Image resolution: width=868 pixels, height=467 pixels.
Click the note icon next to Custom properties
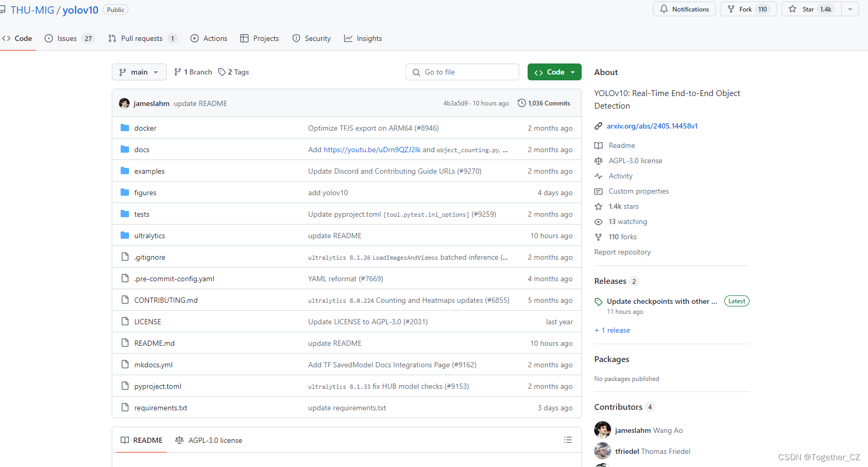[x=598, y=191]
